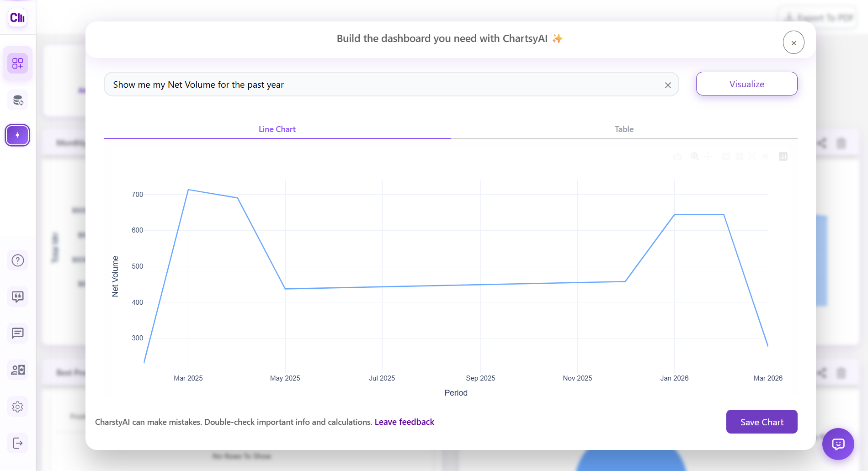The image size is (868, 471).
Task: Click the Jan 2026 axis label
Action: pyautogui.click(x=674, y=378)
